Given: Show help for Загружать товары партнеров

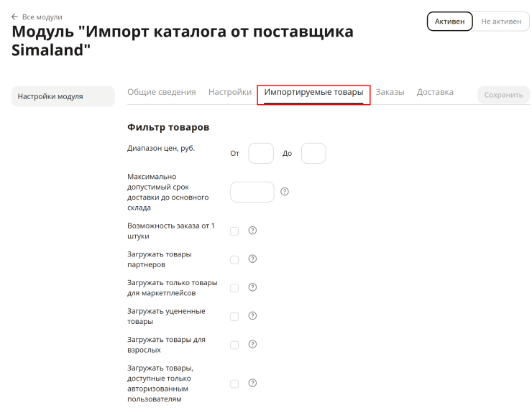Looking at the screenshot, I should pyautogui.click(x=252, y=259).
